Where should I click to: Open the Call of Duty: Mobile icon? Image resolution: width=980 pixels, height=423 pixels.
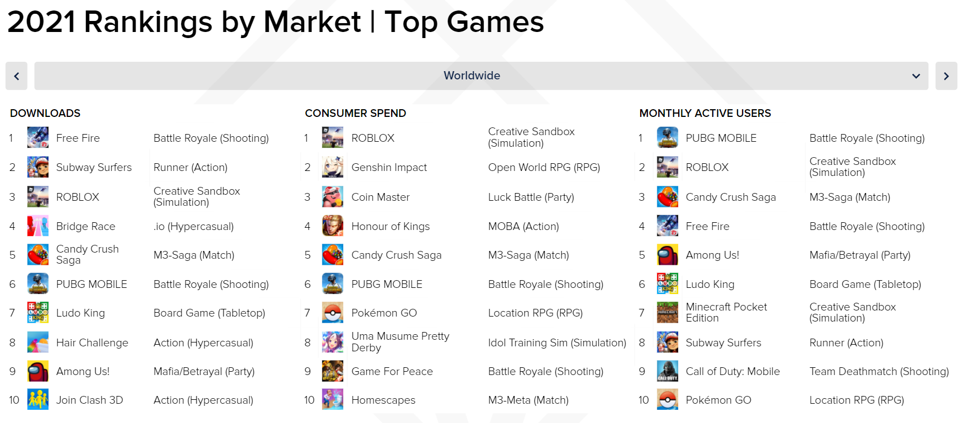667,371
